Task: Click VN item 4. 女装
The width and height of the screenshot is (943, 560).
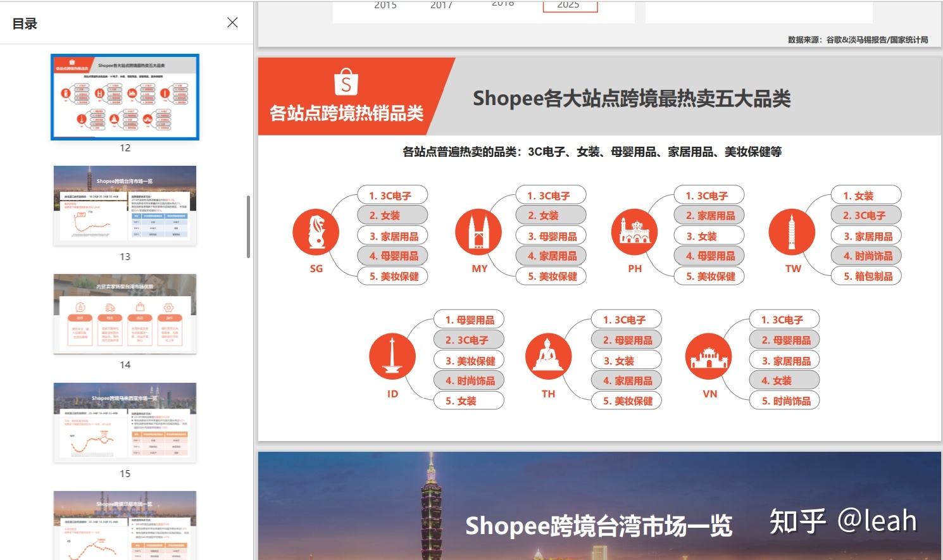Action: [785, 380]
